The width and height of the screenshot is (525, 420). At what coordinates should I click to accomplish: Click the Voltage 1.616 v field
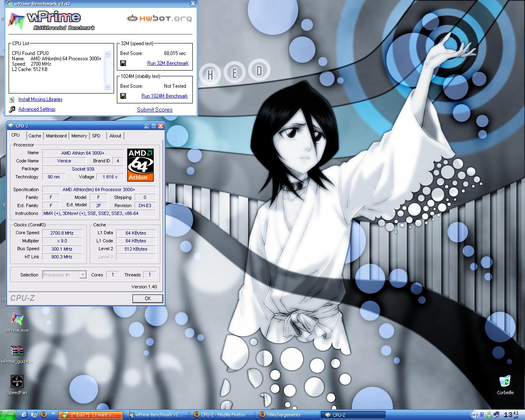click(110, 177)
